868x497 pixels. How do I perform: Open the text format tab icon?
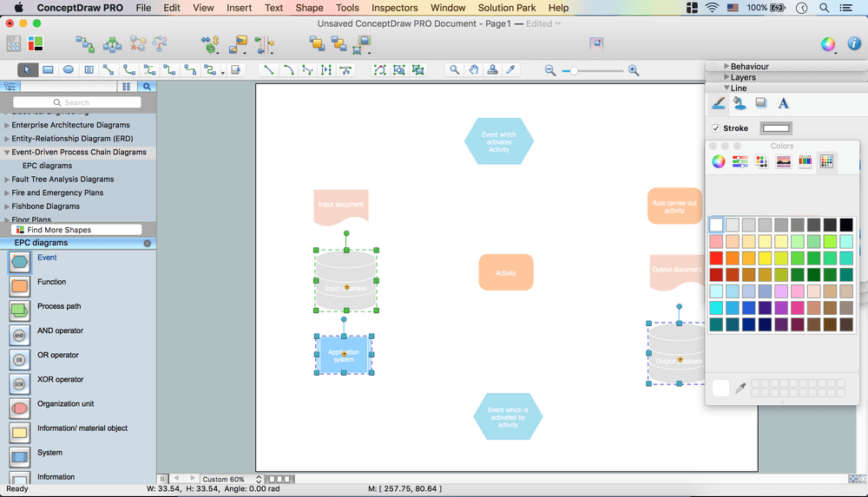click(783, 103)
